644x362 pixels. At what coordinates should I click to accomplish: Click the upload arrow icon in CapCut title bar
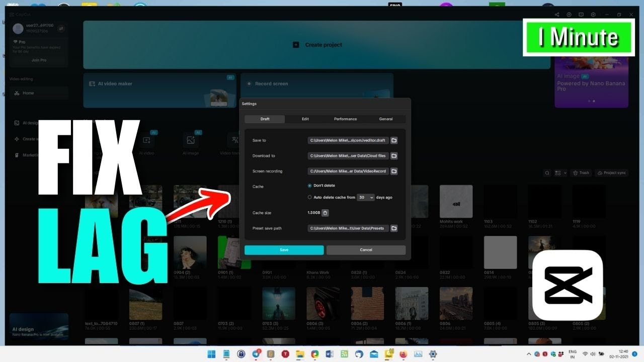tap(569, 15)
